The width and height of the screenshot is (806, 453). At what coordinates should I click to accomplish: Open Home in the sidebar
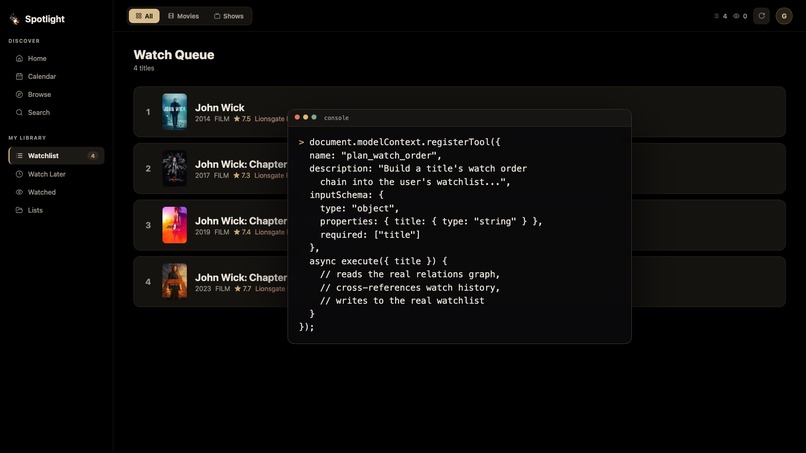(57, 58)
